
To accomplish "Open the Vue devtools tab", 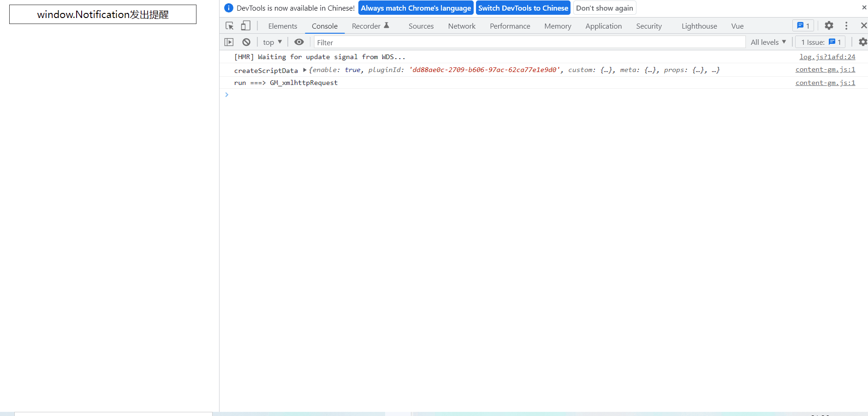I will [x=737, y=26].
